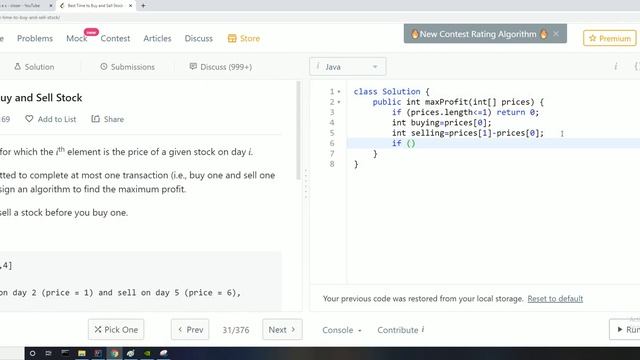This screenshot has width=640, height=360.
Task: Click the info icon in editor toolbar
Action: [x=616, y=67]
